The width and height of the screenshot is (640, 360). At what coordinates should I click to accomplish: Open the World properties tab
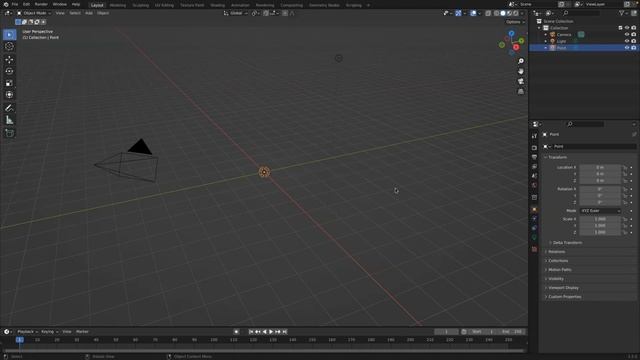click(x=534, y=185)
